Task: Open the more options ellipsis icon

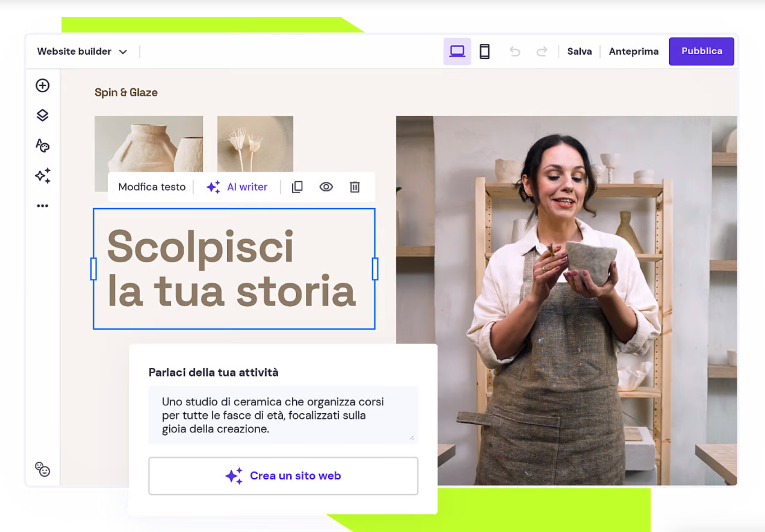Action: click(42, 206)
